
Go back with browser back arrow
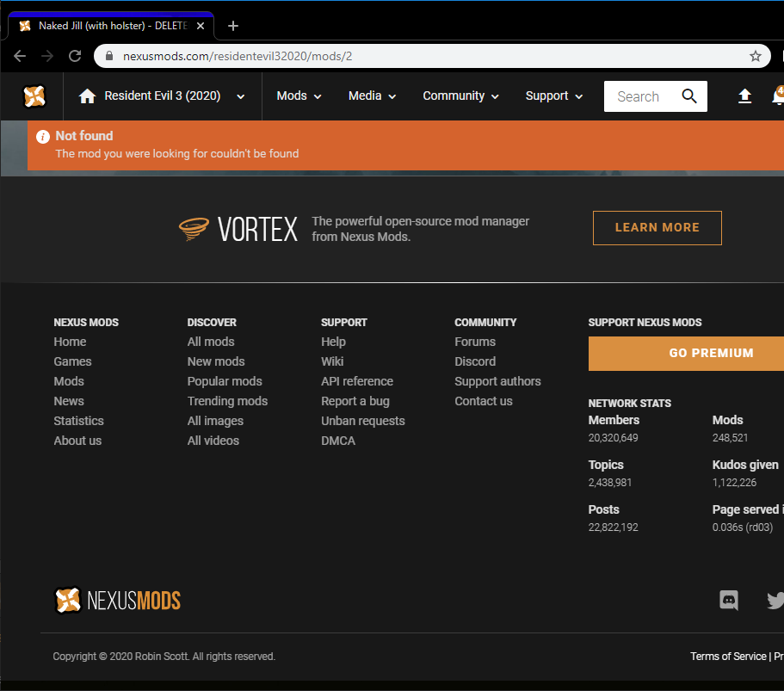coord(20,56)
